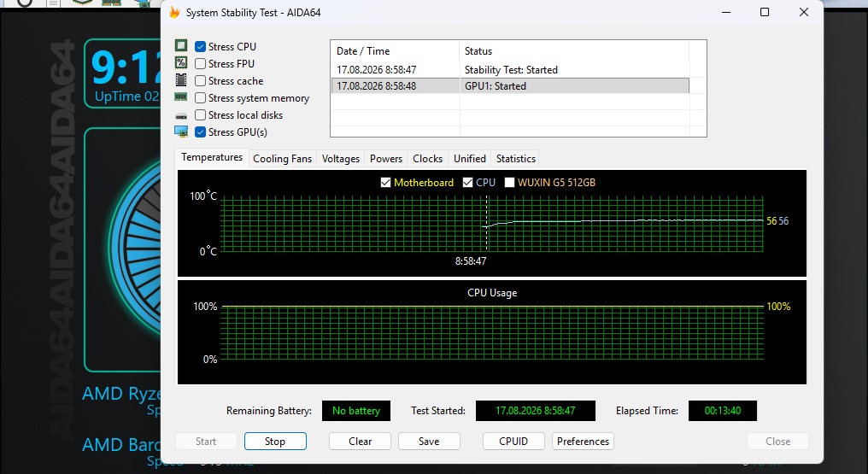
Task: Enable the Stress FPU checkbox
Action: click(x=201, y=63)
